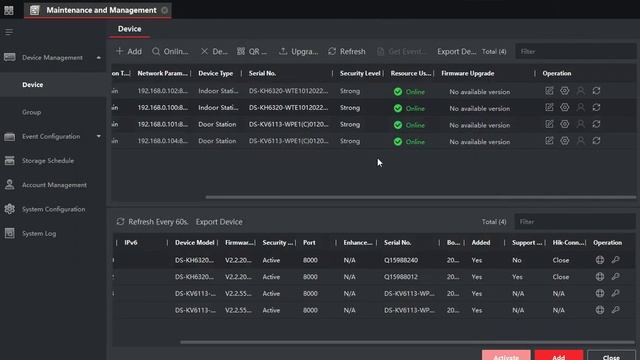Click Refresh Every 60s button
The height and width of the screenshot is (360, 640).
(x=152, y=222)
